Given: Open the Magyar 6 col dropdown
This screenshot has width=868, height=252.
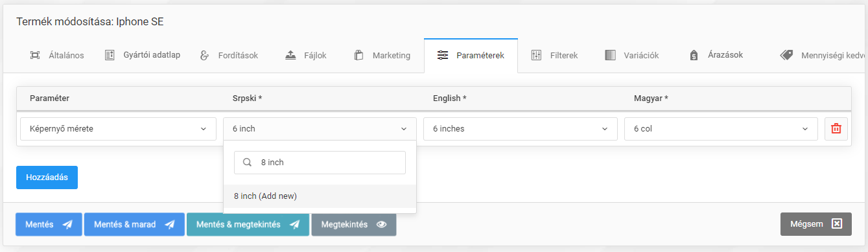Looking at the screenshot, I should pos(721,129).
